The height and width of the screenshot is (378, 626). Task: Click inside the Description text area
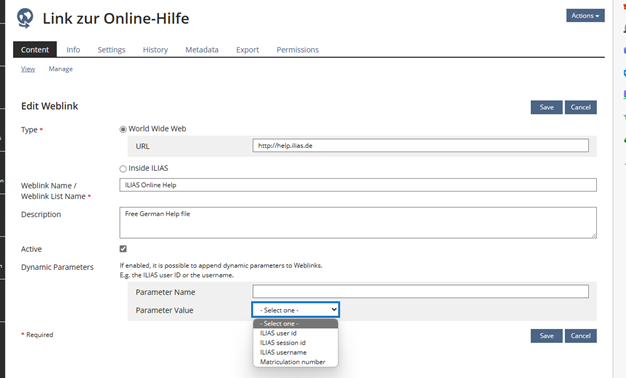point(358,222)
